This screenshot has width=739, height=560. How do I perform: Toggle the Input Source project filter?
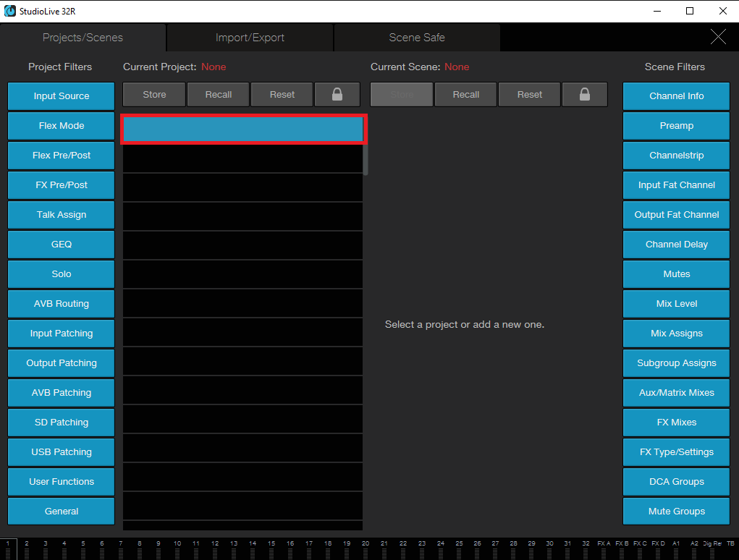tap(62, 96)
